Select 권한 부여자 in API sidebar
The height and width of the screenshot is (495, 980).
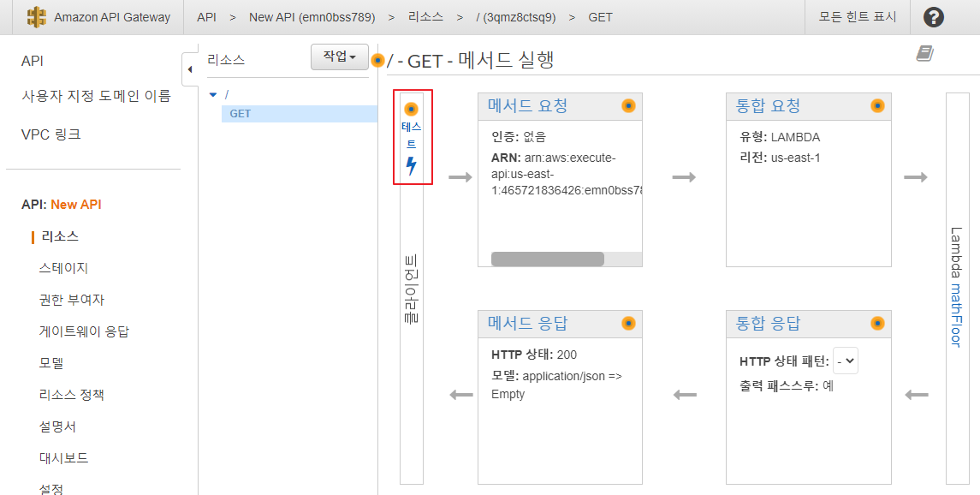tap(71, 300)
